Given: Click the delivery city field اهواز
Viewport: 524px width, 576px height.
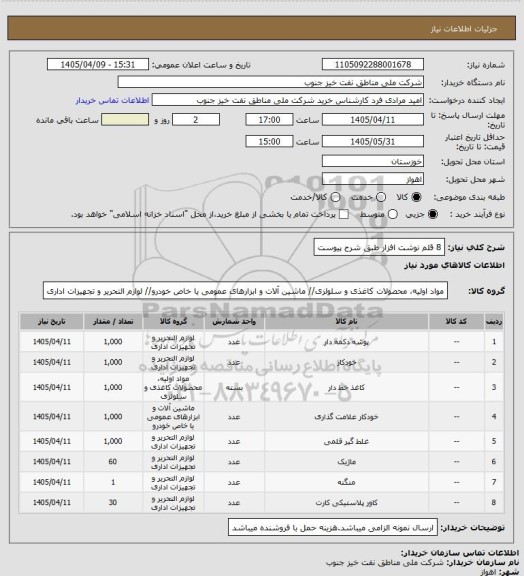Looking at the screenshot, I should 373,179.
